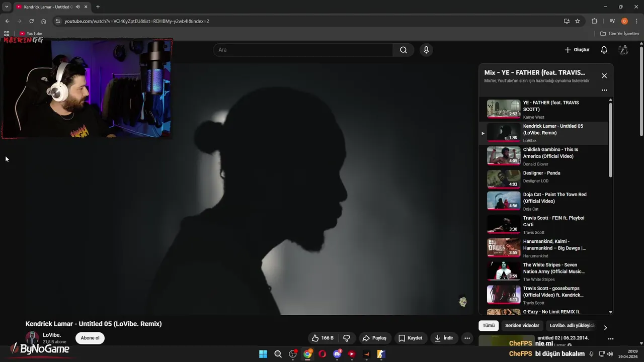Open the YouTube bookmark in the bookmarks bar
The height and width of the screenshot is (362, 644).
pyautogui.click(x=31, y=33)
